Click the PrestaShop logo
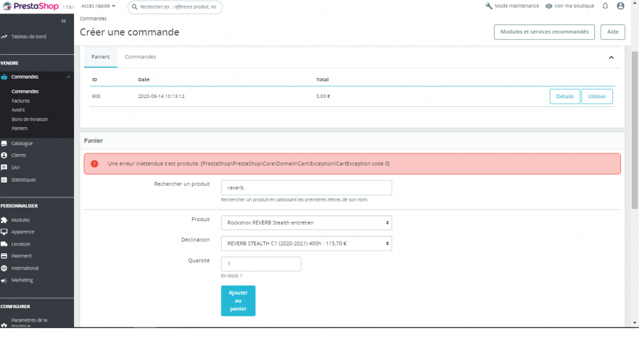This screenshot has width=644, height=363. [30, 6]
